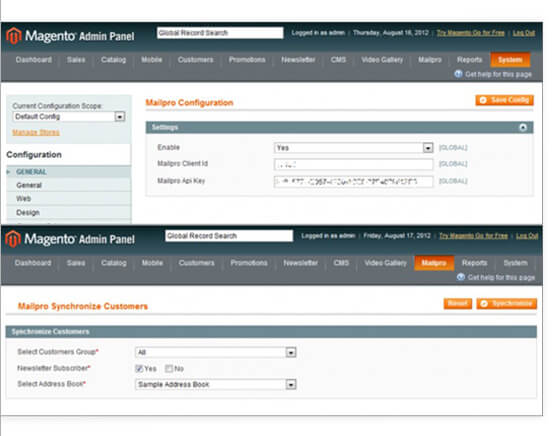This screenshot has width=555, height=436.
Task: Expand the GENERAL configuration section arrow
Action: pyautogui.click(x=8, y=172)
